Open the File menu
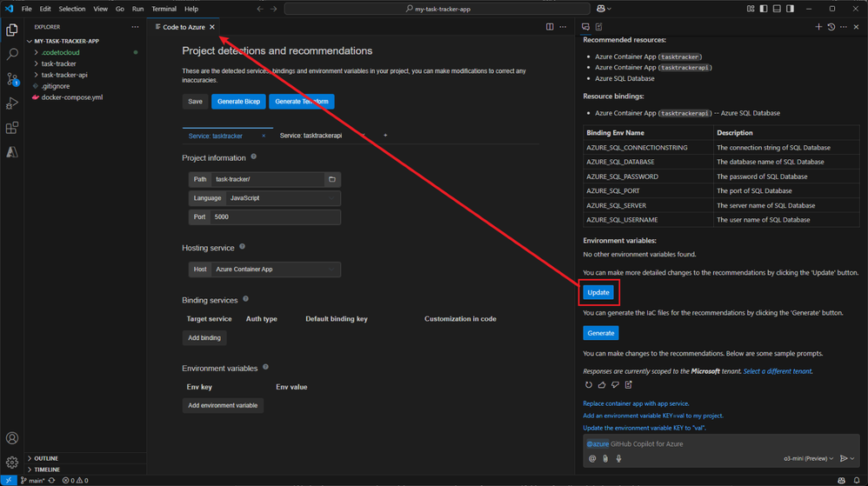The height and width of the screenshot is (486, 868). point(27,9)
